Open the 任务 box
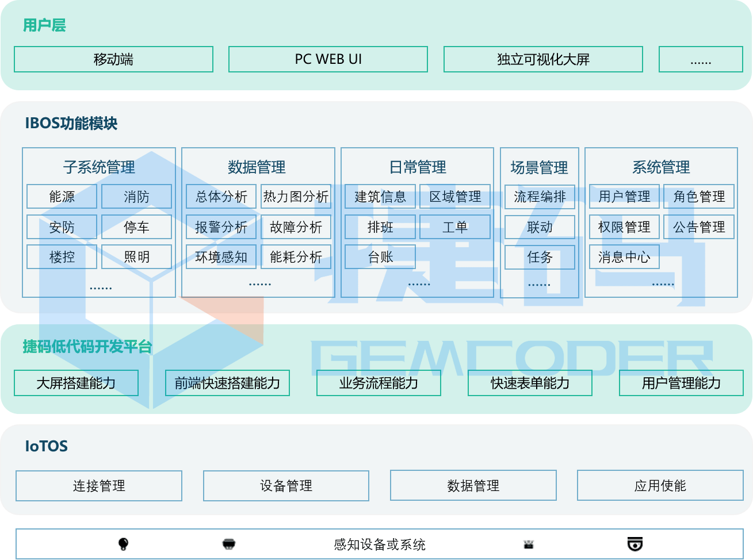The image size is (753, 560). coord(540,257)
